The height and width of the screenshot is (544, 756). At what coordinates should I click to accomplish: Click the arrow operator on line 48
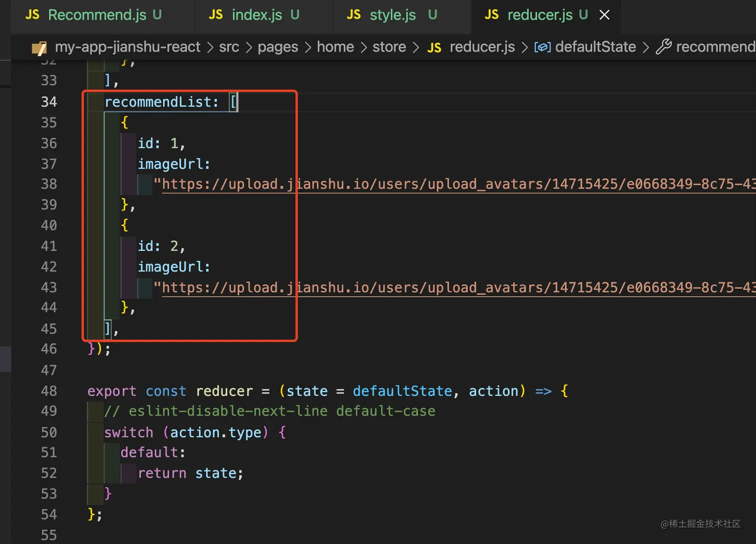(x=543, y=391)
